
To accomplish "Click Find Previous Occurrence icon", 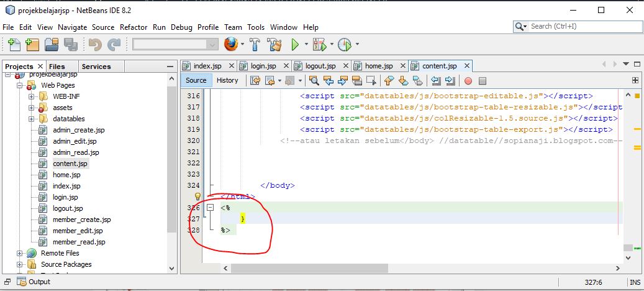I will [329, 81].
